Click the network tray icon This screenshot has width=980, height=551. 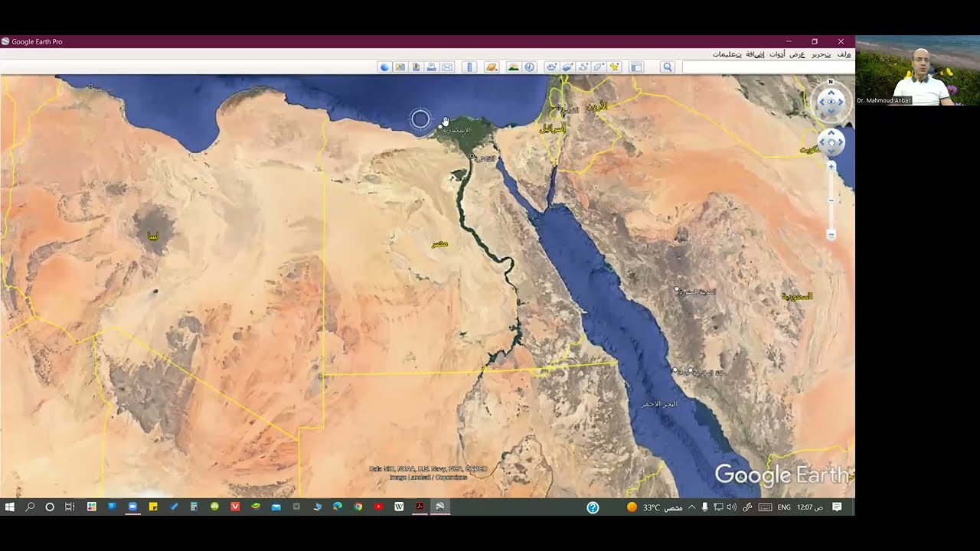718,507
